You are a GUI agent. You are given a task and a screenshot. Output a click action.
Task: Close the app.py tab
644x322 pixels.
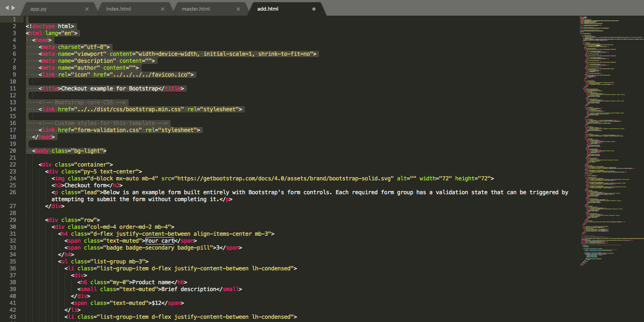[87, 9]
